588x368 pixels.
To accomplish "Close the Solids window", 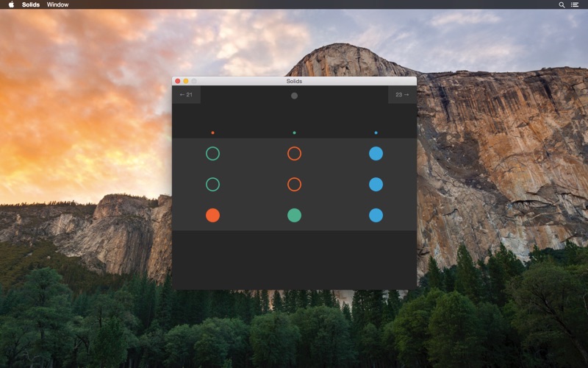I will (178, 81).
